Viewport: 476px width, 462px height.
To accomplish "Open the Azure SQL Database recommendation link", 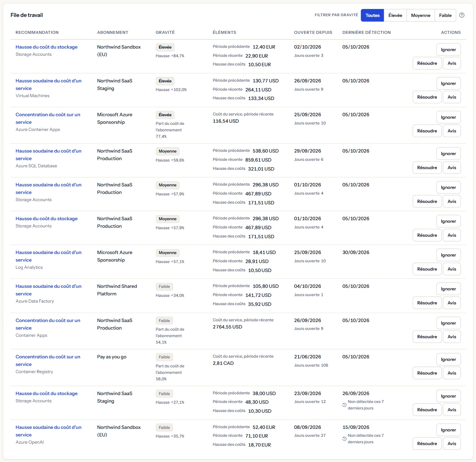I will click(x=49, y=155).
